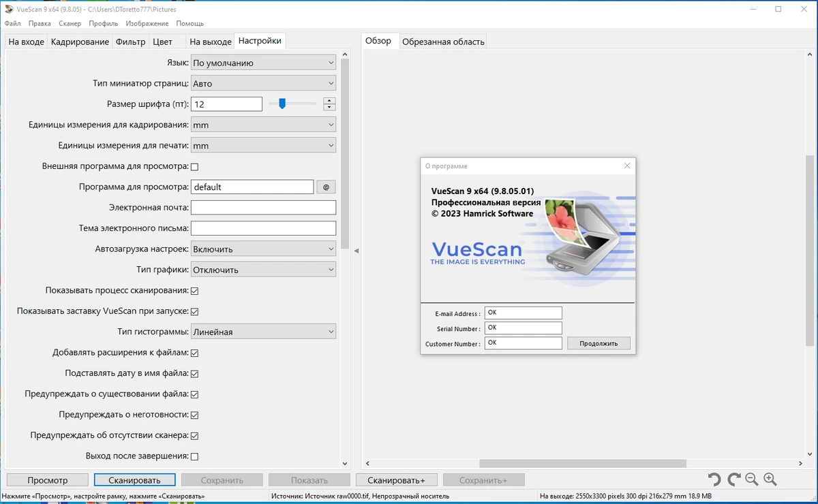Switch to the "На входе" tab
The image size is (818, 504).
click(27, 42)
